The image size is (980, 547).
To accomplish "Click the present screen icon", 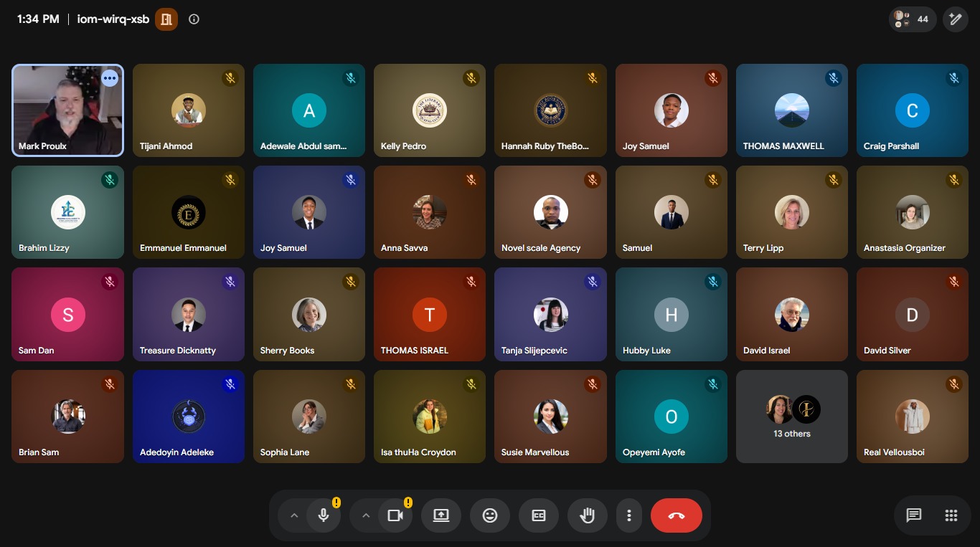I will 441,515.
